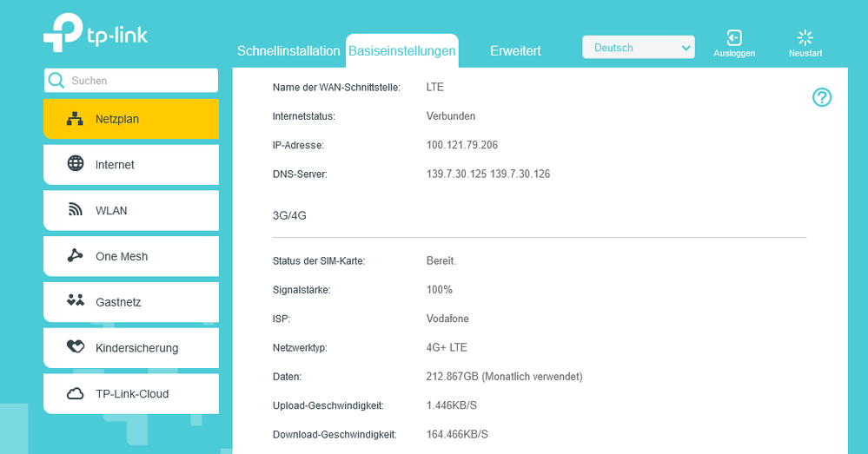Screen dimensions: 868x454
Task: Click the ISP: label
Action: tap(282, 319)
